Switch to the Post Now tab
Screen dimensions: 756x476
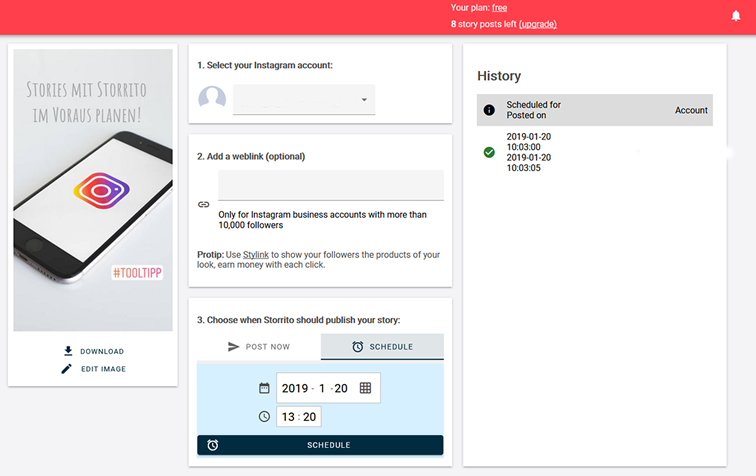click(x=259, y=346)
